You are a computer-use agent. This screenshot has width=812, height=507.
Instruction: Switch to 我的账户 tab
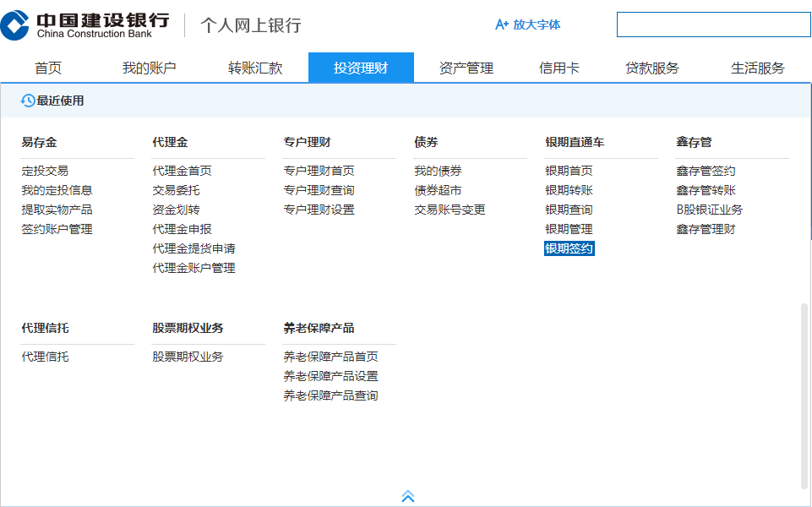[x=149, y=68]
